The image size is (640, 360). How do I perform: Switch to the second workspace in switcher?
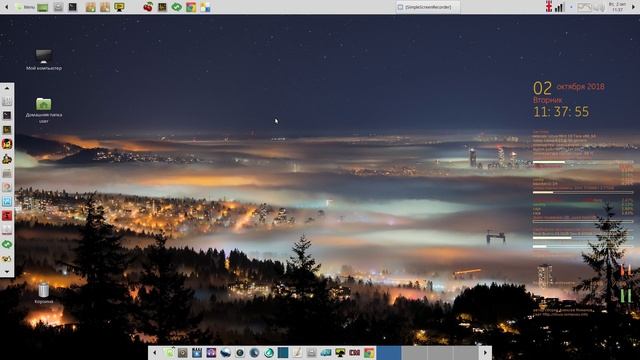414,353
